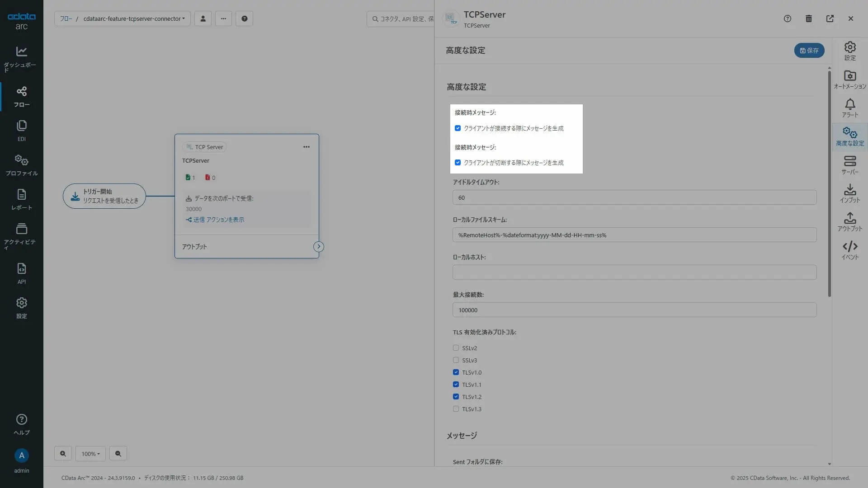Open the Server tab in the right panel
868x488 pixels.
point(849,165)
